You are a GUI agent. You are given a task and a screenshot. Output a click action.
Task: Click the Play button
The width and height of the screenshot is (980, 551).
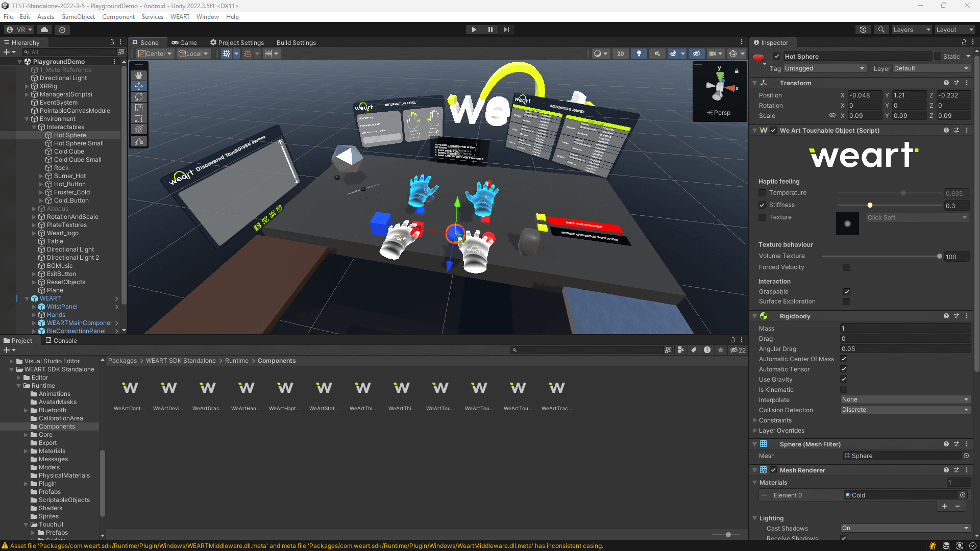tap(474, 30)
